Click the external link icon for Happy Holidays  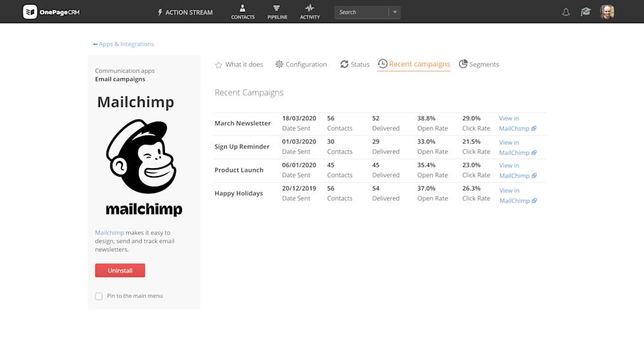point(534,200)
